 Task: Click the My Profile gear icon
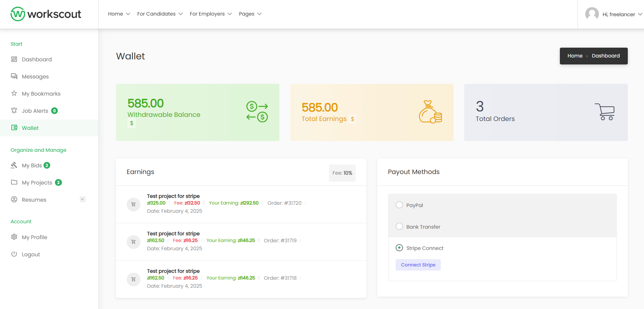tap(14, 237)
